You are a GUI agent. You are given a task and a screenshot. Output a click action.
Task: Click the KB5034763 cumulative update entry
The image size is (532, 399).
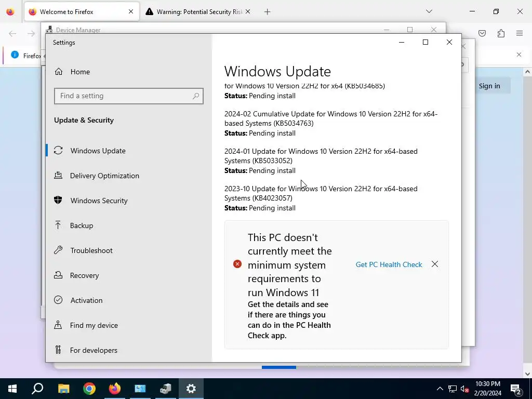pos(331,124)
